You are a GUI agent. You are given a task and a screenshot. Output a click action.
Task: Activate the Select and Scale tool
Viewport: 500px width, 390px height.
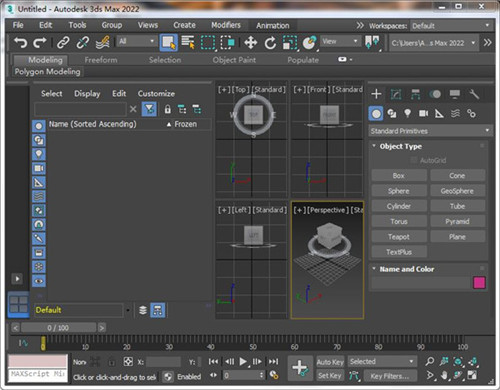pyautogui.click(x=290, y=43)
